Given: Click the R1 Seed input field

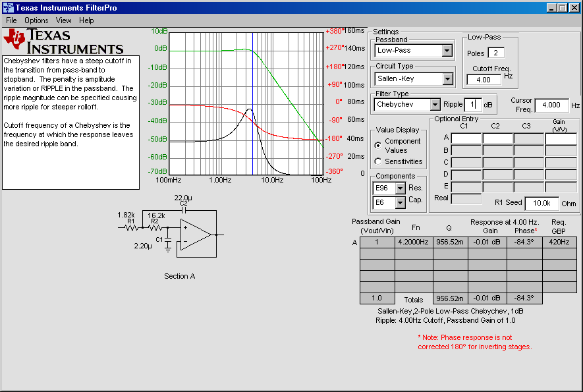Looking at the screenshot, I should (541, 203).
